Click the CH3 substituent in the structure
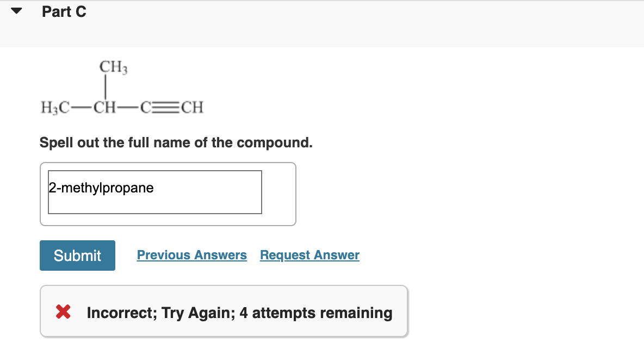 click(112, 67)
